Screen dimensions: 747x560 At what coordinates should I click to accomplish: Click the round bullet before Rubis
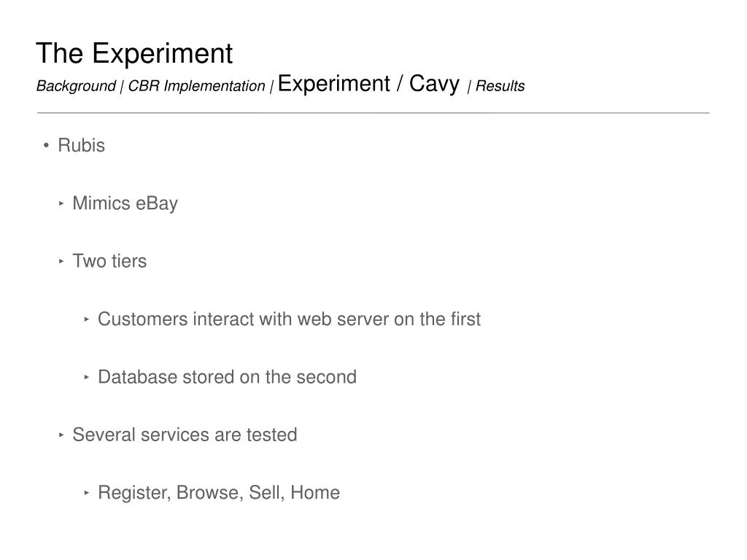pos(46,145)
